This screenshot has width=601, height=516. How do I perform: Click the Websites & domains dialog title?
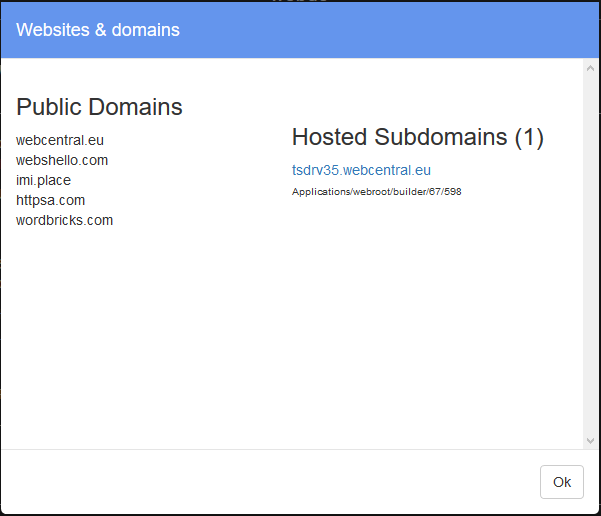[98, 30]
